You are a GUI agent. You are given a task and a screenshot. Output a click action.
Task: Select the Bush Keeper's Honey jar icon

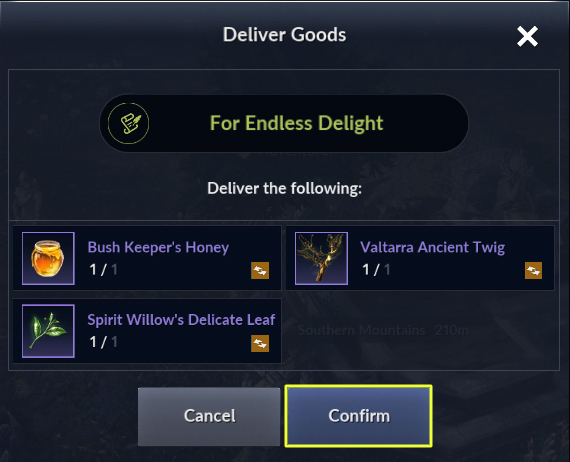tap(48, 258)
